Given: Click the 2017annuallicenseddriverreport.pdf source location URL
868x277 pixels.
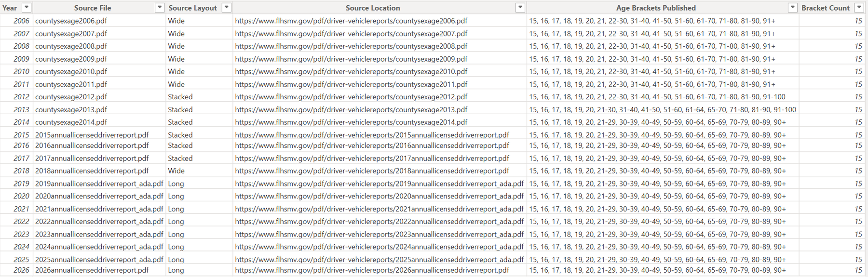Looking at the screenshot, I should tap(372, 158).
